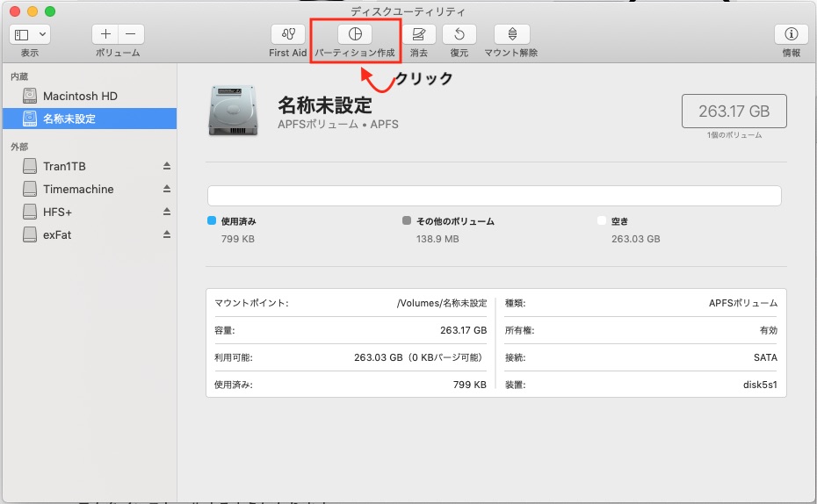This screenshot has height=504, width=817.
Task: Add a volume with plus button
Action: 105,34
